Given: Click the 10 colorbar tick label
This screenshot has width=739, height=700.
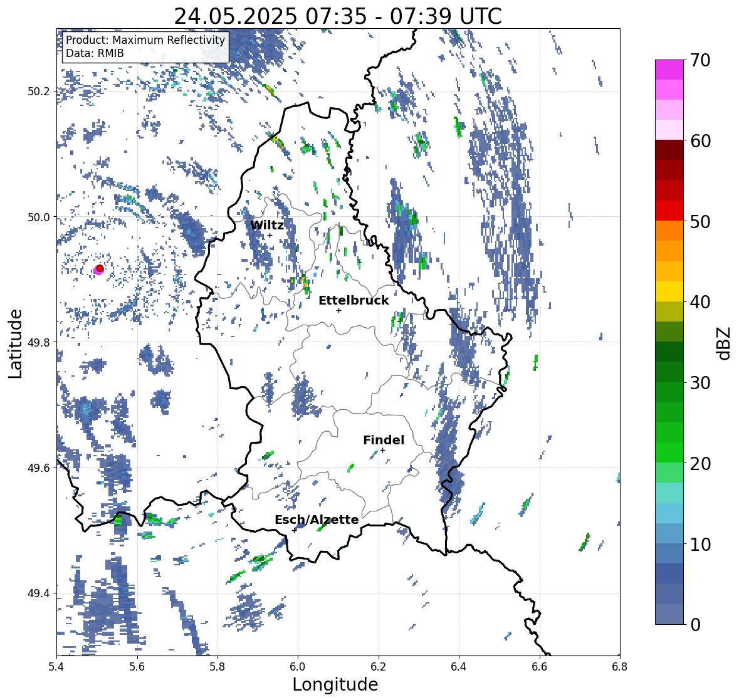Looking at the screenshot, I should [x=700, y=544].
